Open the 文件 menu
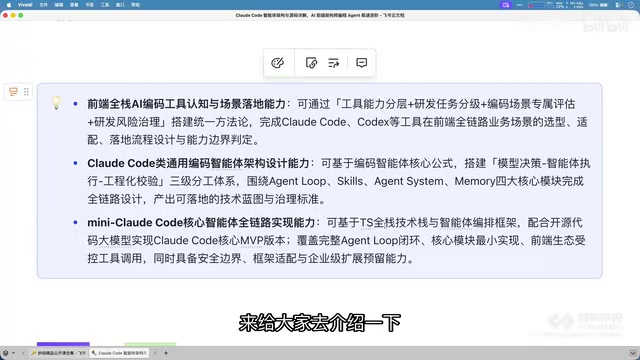The width and height of the screenshot is (640, 360). [44, 5]
